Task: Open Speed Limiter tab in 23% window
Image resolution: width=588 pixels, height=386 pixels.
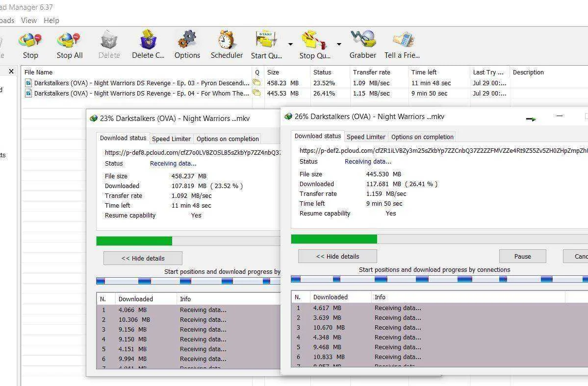Action: pyautogui.click(x=171, y=139)
